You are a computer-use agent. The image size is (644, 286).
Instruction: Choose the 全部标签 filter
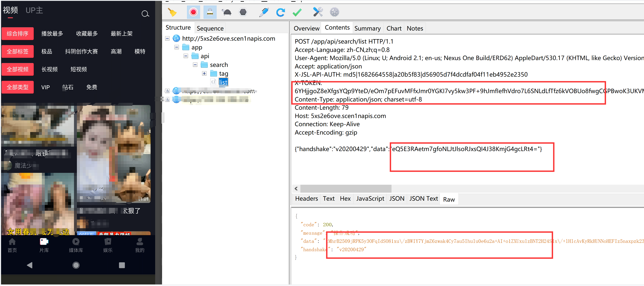tap(18, 52)
